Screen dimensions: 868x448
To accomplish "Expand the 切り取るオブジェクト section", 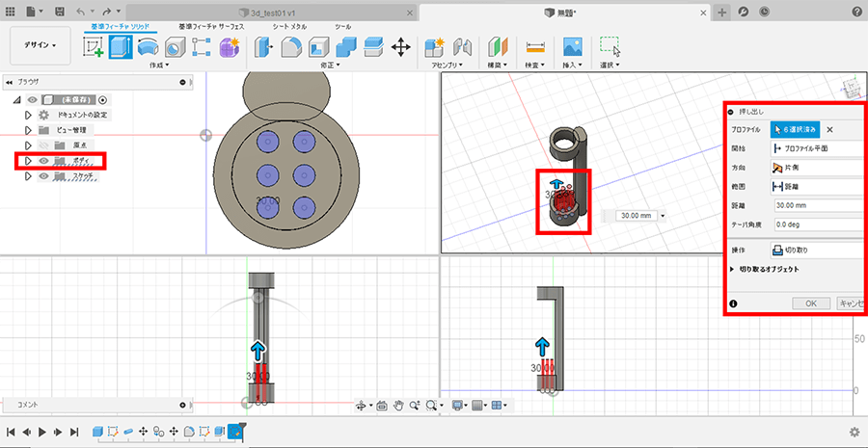I will pos(733,270).
